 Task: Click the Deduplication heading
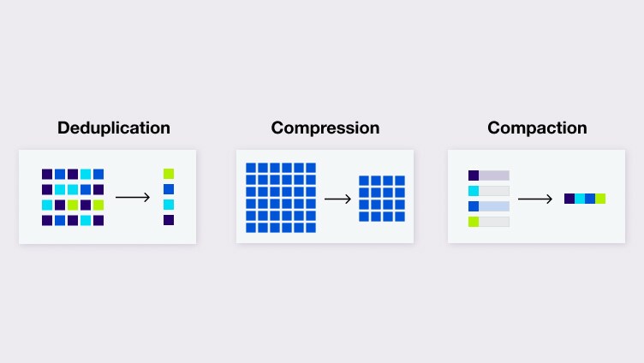(x=114, y=128)
